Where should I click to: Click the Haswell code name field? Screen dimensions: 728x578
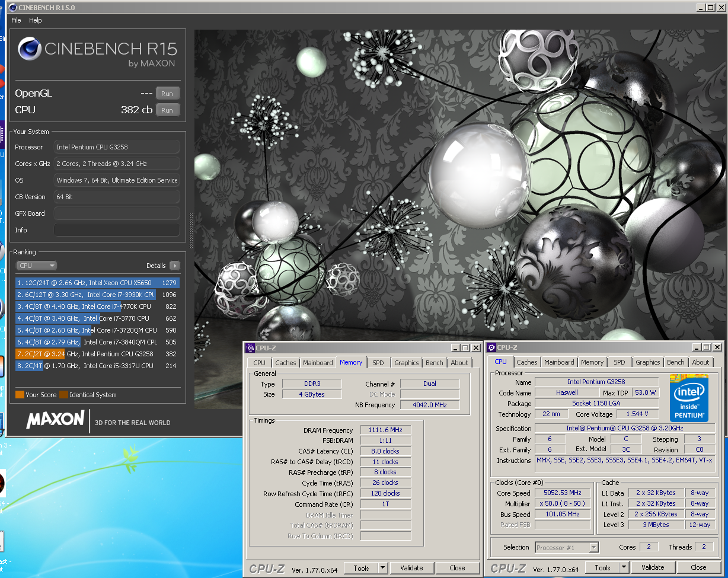pos(567,392)
